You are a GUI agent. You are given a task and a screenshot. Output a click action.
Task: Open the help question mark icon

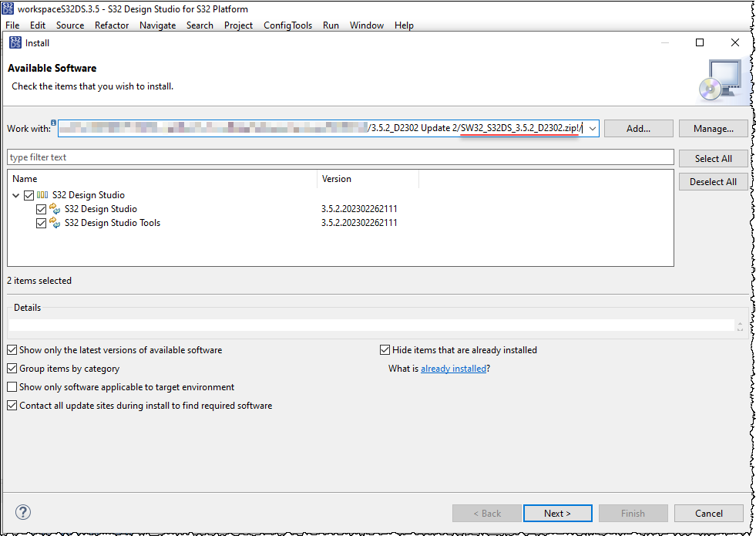click(x=23, y=512)
